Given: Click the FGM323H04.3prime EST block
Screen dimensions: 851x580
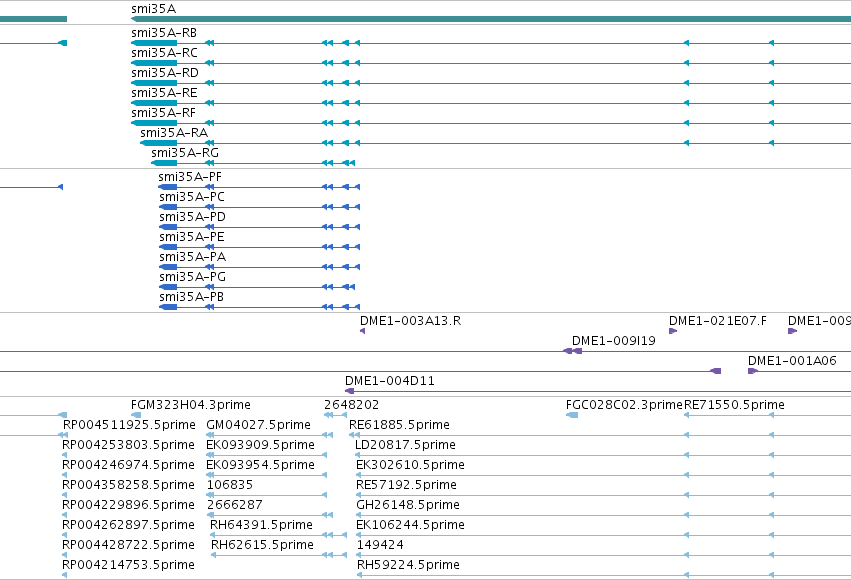Looking at the screenshot, I should (136, 416).
